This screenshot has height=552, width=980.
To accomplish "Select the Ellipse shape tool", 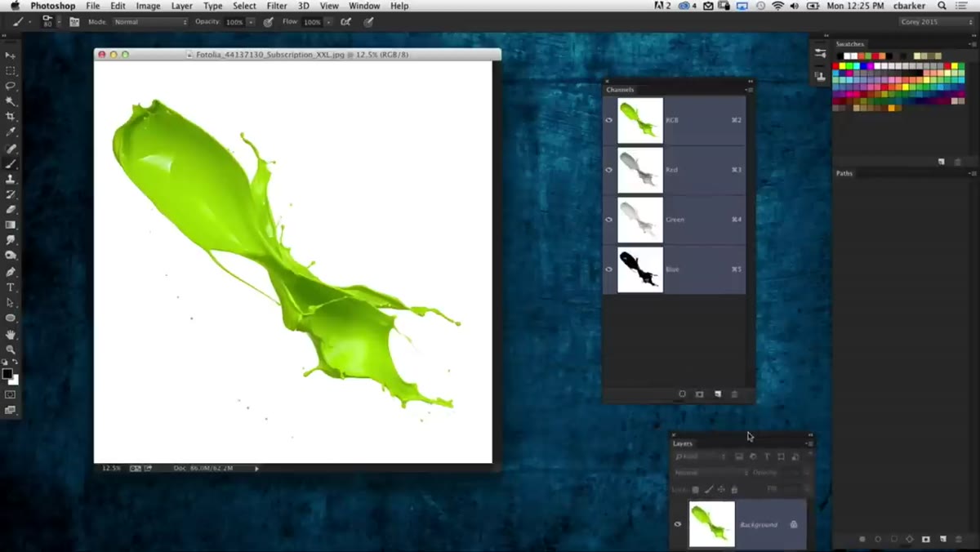I will (11, 318).
